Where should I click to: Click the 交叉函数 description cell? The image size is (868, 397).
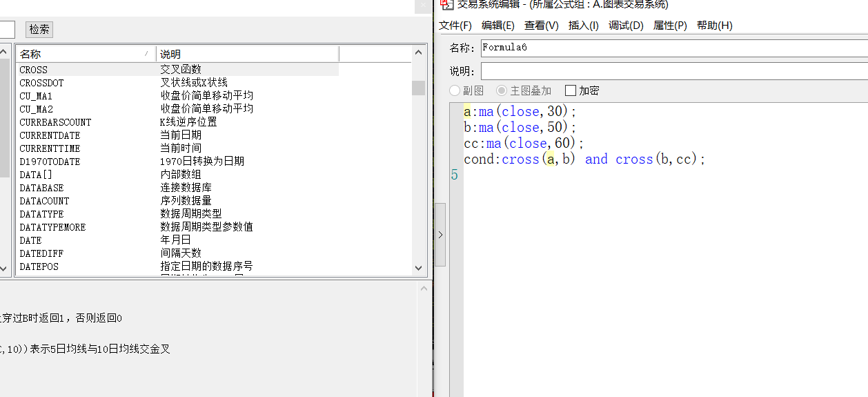(181, 70)
